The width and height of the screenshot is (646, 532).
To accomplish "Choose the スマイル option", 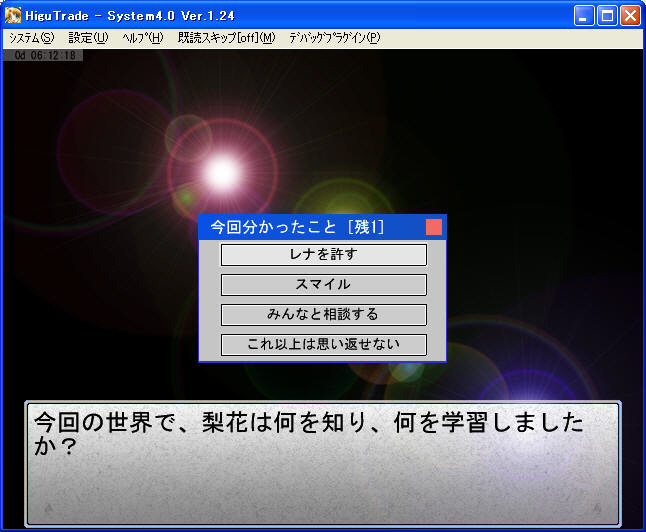I will pos(323,285).
